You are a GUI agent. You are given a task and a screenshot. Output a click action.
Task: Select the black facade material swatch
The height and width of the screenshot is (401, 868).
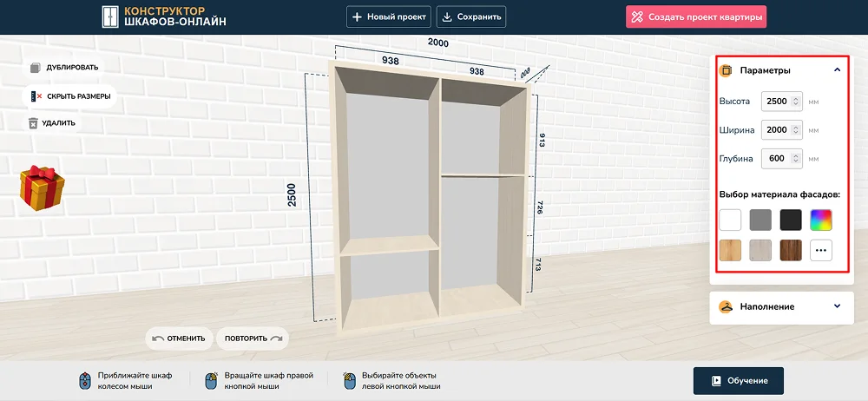[x=791, y=220]
